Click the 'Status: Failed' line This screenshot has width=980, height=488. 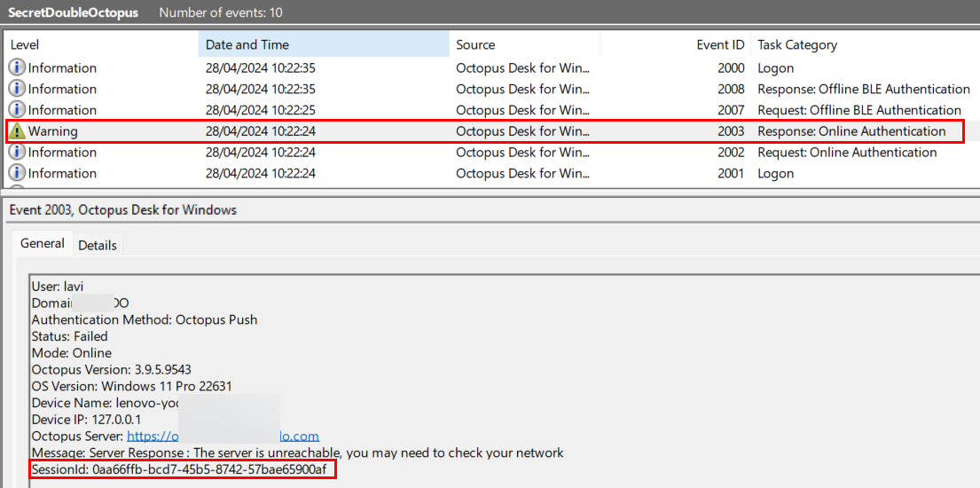[x=69, y=336]
